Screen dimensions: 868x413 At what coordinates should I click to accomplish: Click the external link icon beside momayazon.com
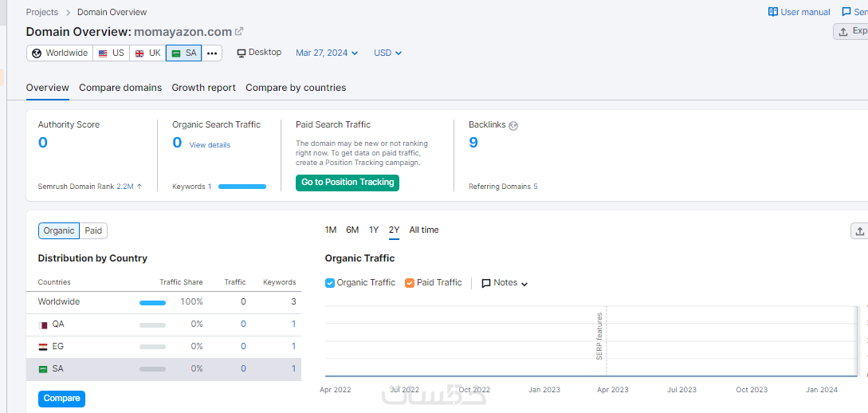[x=239, y=31]
